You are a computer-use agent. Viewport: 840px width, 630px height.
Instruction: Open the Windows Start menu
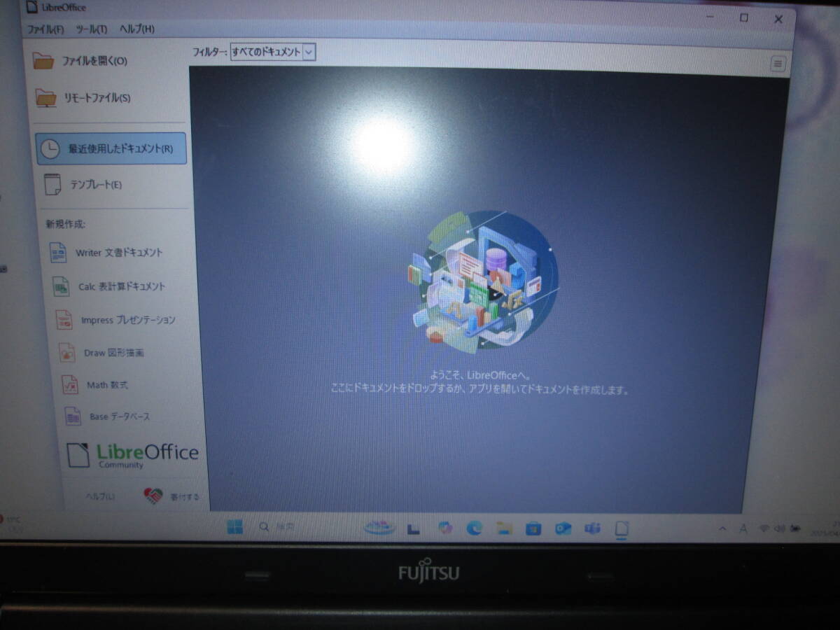[x=234, y=527]
